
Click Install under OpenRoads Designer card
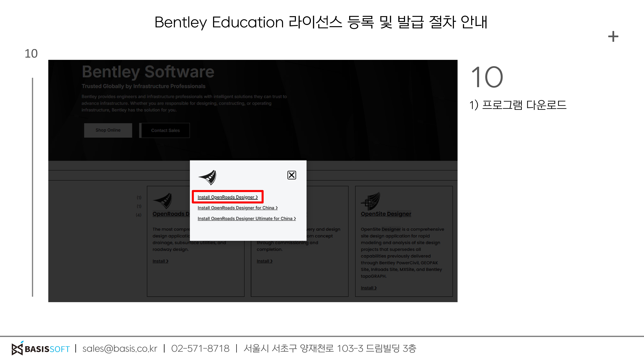(x=160, y=261)
